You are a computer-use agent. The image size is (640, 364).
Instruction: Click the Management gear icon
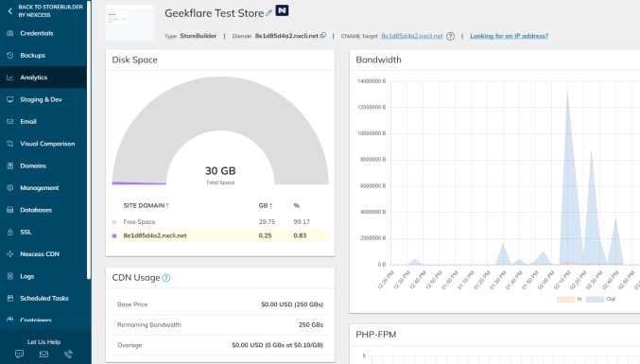10,188
